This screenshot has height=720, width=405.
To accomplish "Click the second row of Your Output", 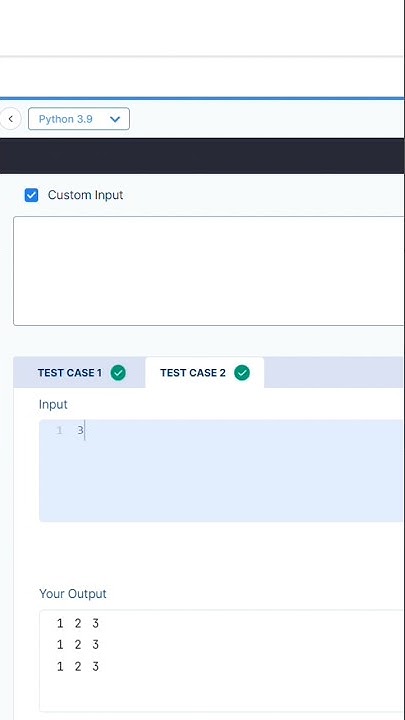I will 78,645.
